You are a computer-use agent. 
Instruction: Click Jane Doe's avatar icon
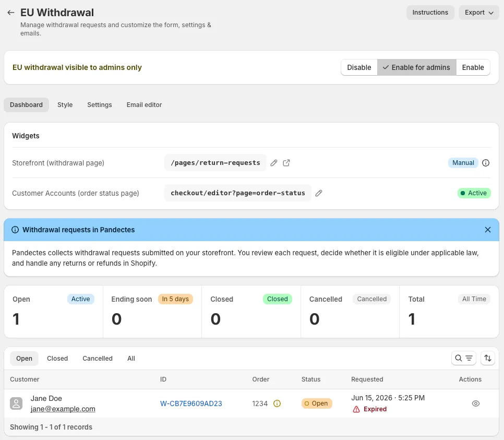16,403
